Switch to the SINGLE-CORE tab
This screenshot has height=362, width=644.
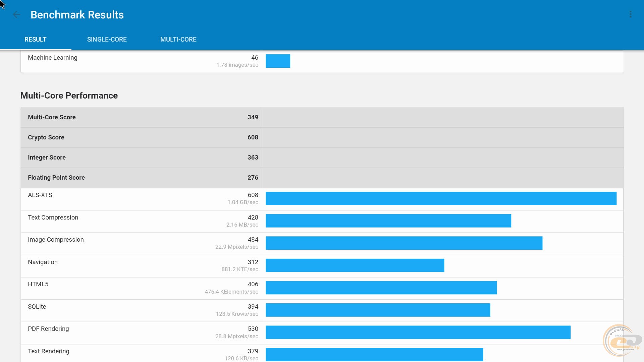pyautogui.click(x=107, y=39)
